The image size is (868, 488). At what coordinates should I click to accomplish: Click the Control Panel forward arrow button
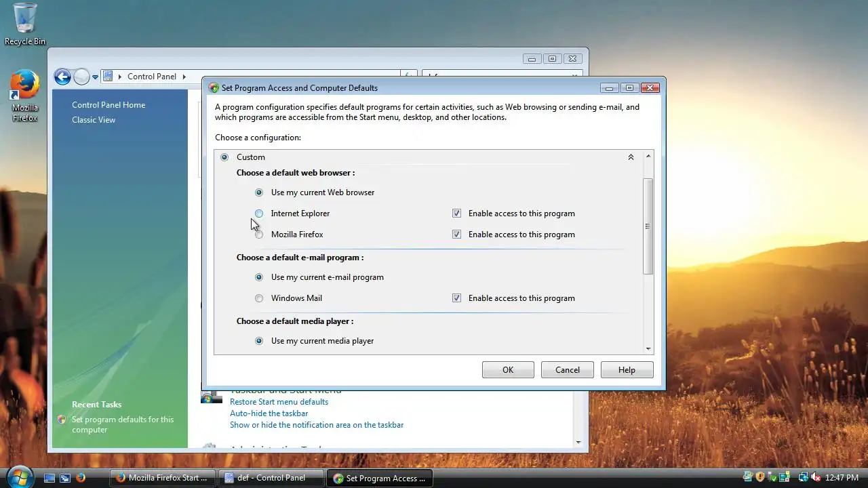pos(81,77)
